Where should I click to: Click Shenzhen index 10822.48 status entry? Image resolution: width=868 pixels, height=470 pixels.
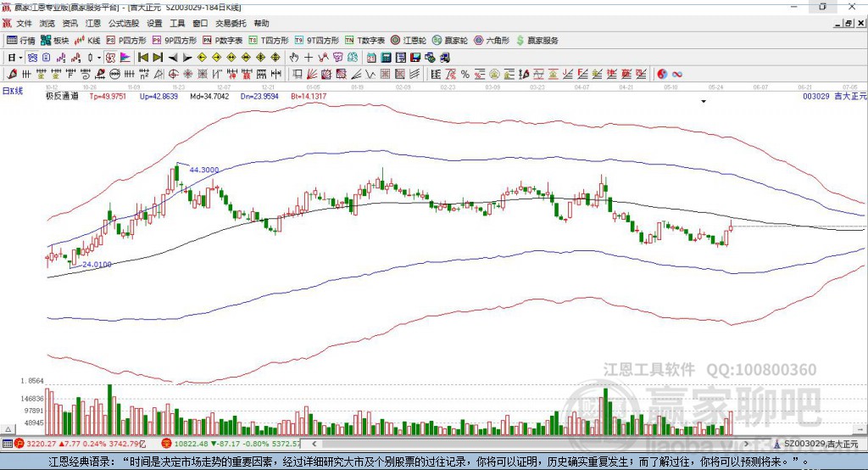(x=231, y=444)
